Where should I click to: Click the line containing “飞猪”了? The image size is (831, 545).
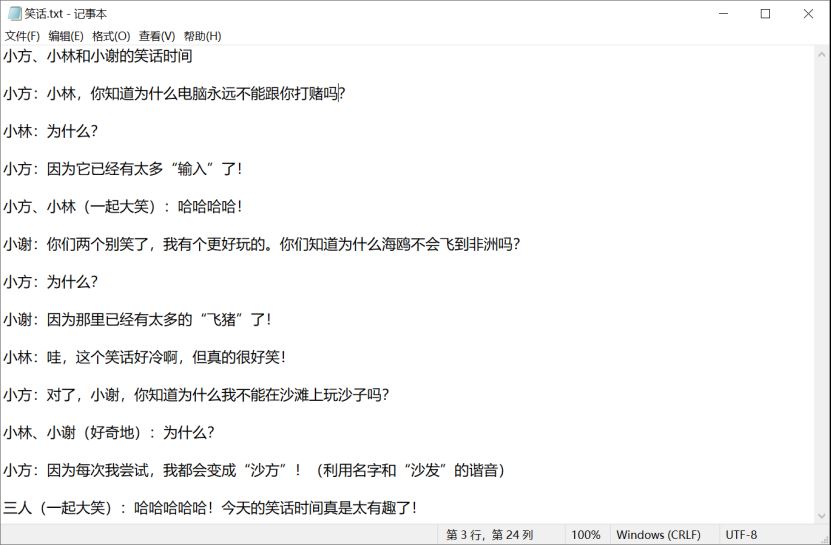(x=137, y=319)
